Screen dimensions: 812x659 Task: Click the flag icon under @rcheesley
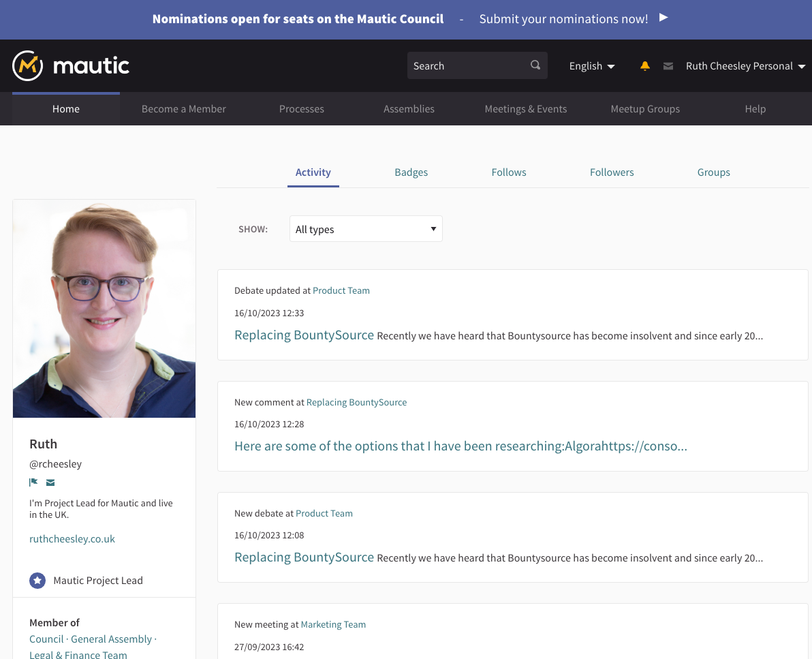pos(34,482)
